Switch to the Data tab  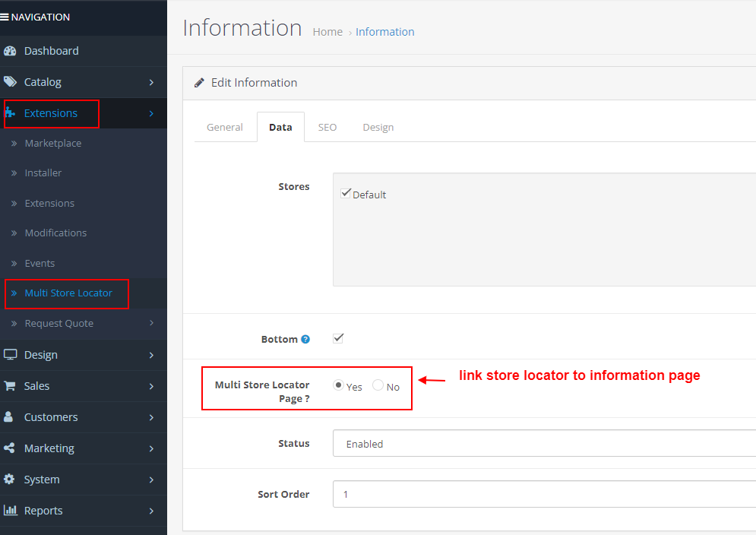(280, 128)
